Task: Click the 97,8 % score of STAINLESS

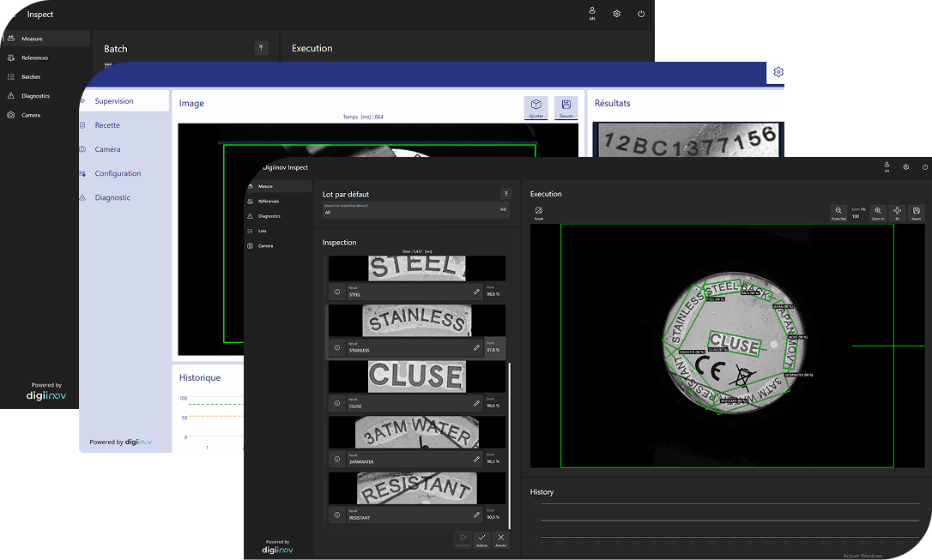Action: point(493,347)
